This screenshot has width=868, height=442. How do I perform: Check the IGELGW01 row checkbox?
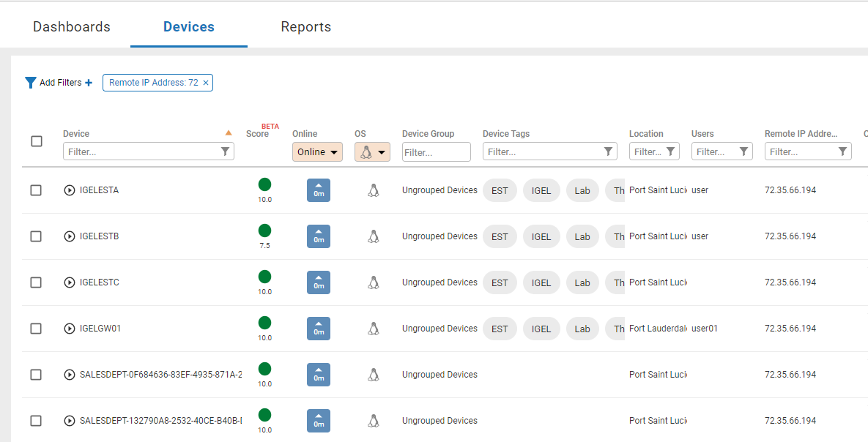(36, 329)
